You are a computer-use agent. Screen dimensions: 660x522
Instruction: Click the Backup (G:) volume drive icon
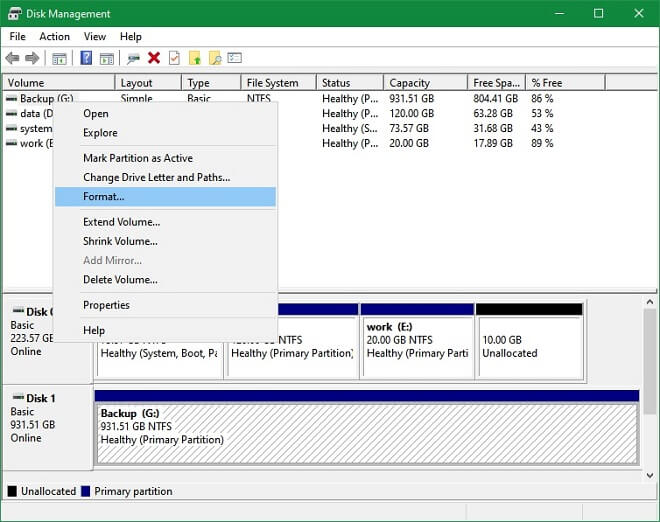(11, 99)
